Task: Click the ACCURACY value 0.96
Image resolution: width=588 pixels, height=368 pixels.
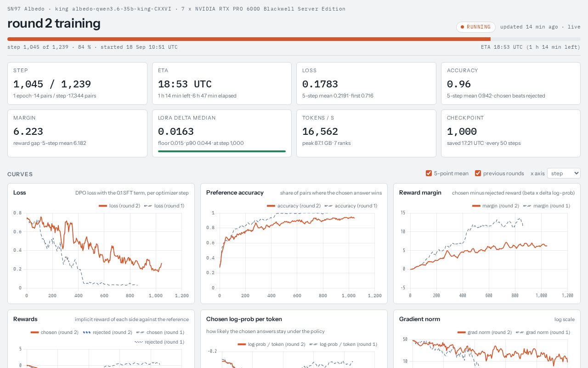Action: (458, 84)
